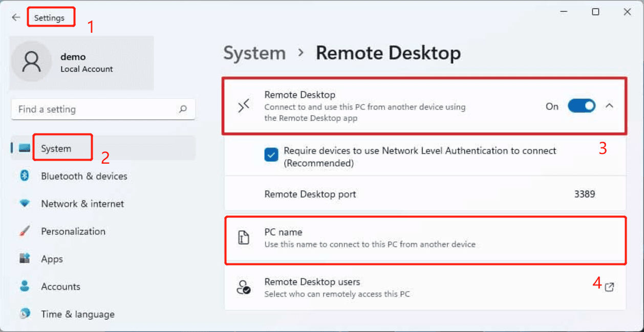Collapse the Remote Desktop section chevron
This screenshot has width=644, height=332.
tap(609, 106)
